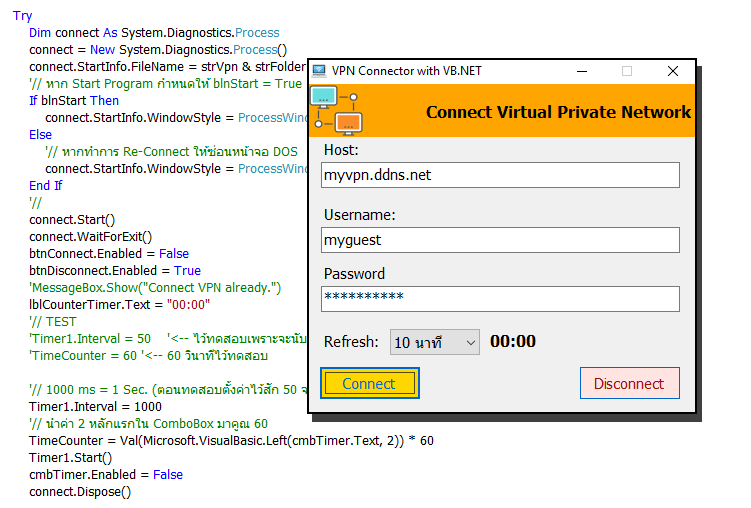Click the Dim connect As System.Diagnostics.Process line
This screenshot has width=751, height=508.
pos(154,33)
